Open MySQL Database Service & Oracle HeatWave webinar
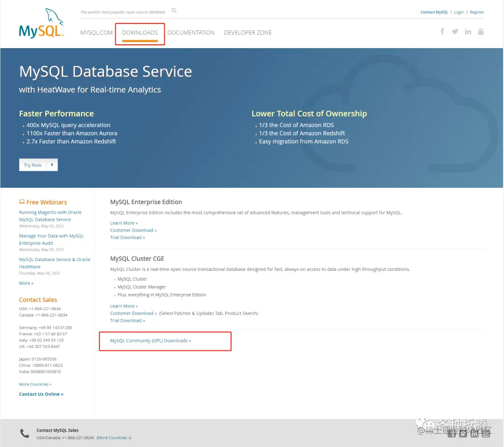 pos(55,263)
